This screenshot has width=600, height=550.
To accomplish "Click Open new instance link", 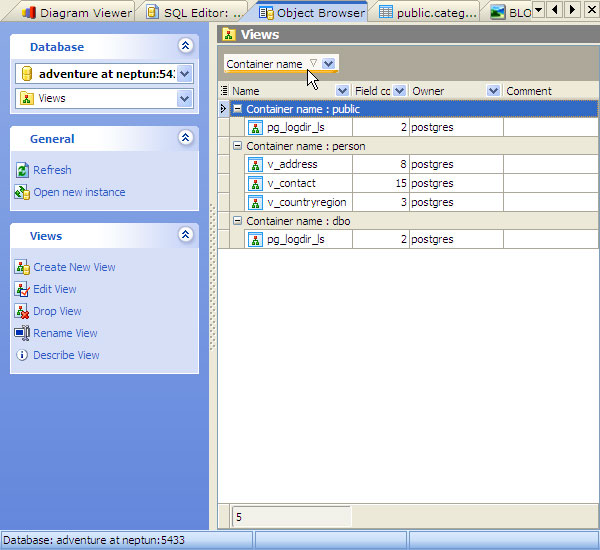I will (x=79, y=192).
